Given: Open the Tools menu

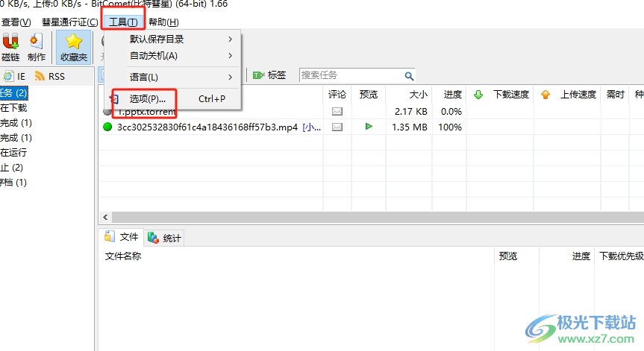Looking at the screenshot, I should point(123,22).
